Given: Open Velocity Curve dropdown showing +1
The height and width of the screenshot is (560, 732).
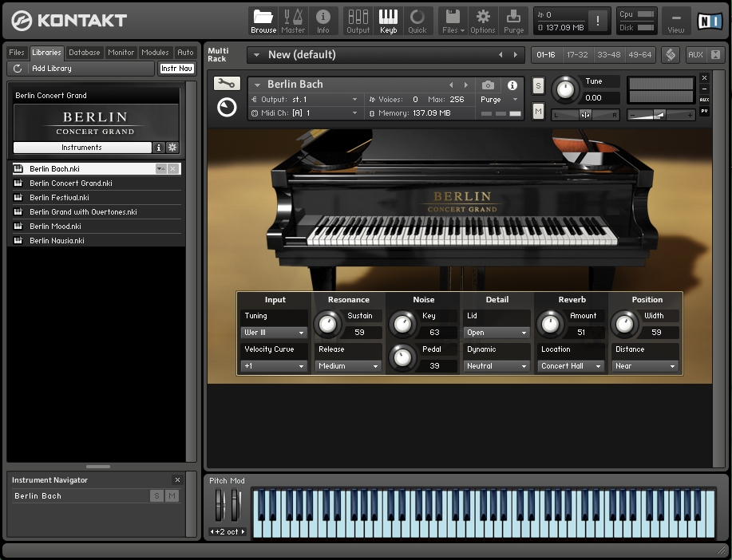Looking at the screenshot, I should 274,366.
